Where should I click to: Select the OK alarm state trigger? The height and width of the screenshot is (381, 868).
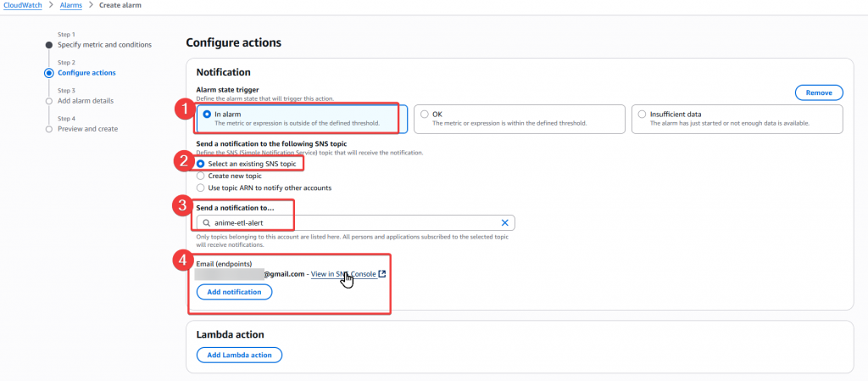pyautogui.click(x=520, y=119)
